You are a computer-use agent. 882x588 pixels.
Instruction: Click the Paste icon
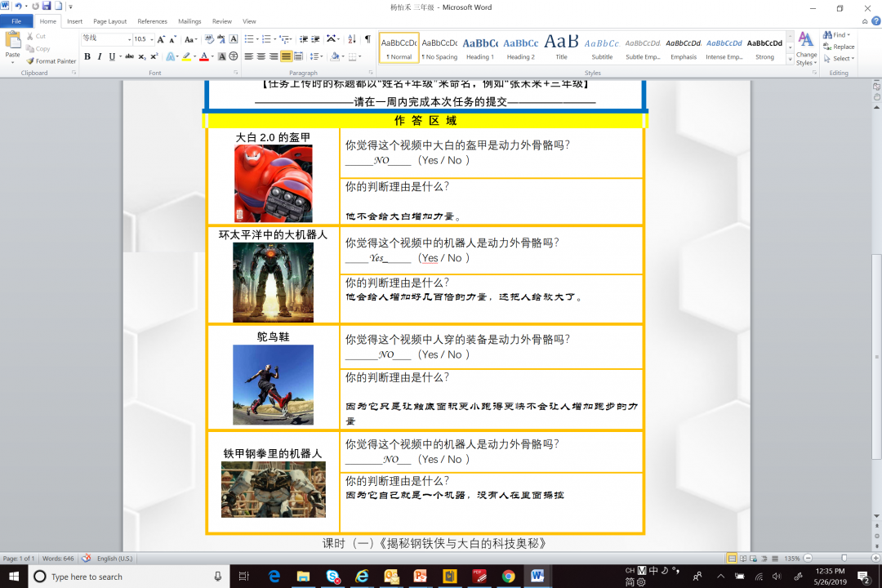pyautogui.click(x=12, y=41)
